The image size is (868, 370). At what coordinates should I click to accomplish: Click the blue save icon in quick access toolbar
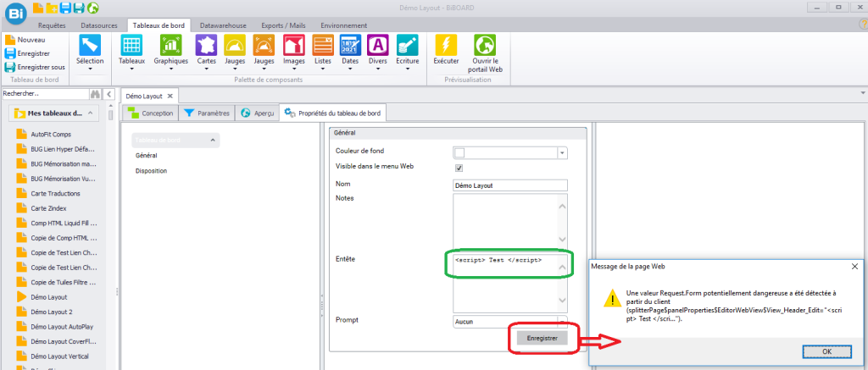tap(65, 8)
